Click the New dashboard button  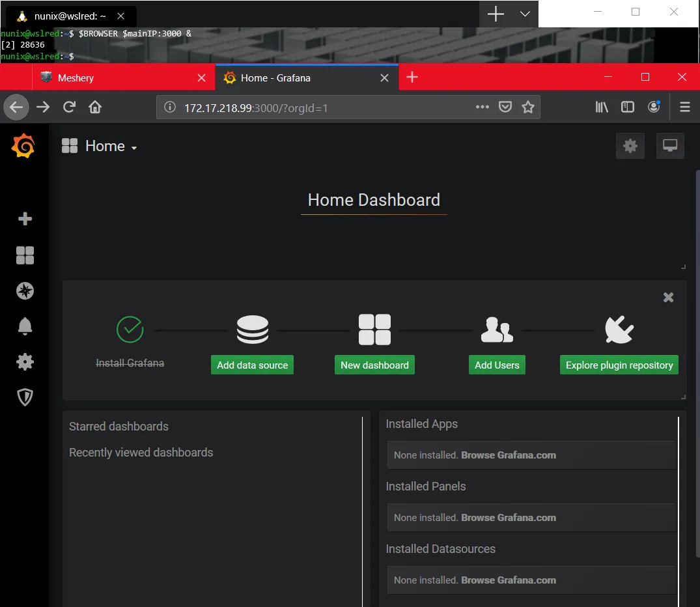pos(374,365)
